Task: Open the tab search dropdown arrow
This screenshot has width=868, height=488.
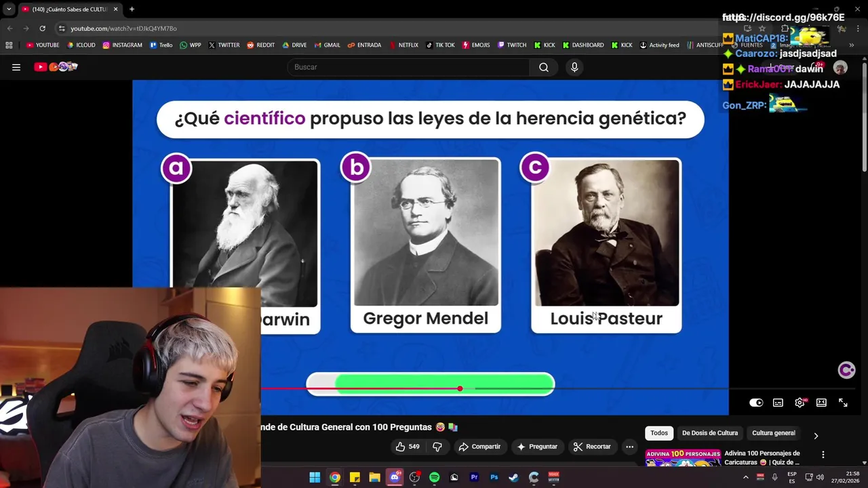Action: (8, 9)
